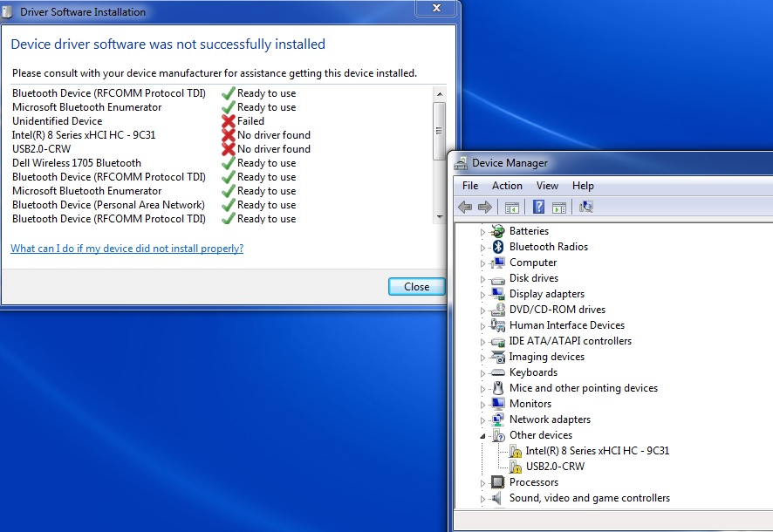Click the Close button in driver dialog
The image size is (773, 532).
point(416,287)
